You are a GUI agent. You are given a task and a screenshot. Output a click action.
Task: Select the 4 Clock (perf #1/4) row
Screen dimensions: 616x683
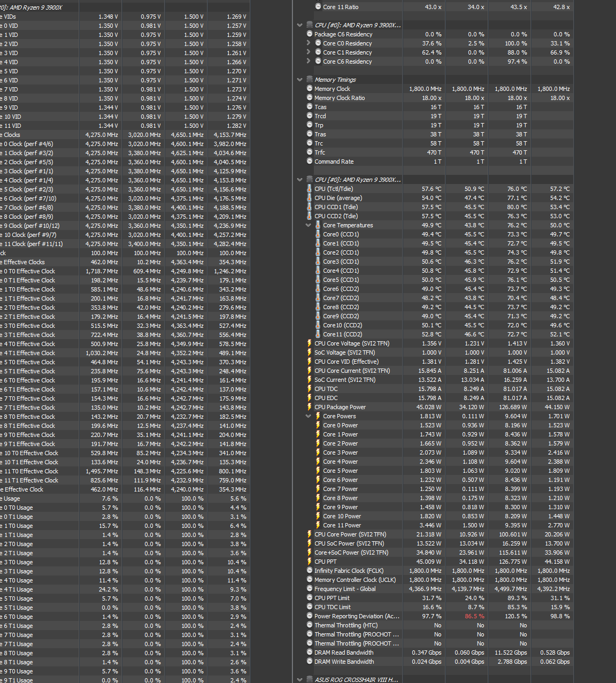point(125,180)
